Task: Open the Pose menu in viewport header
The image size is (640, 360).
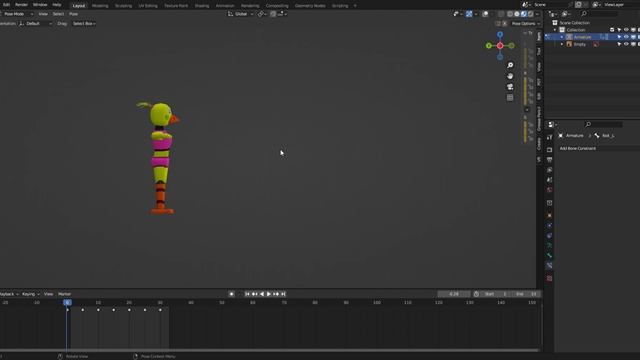Action: [x=73, y=14]
